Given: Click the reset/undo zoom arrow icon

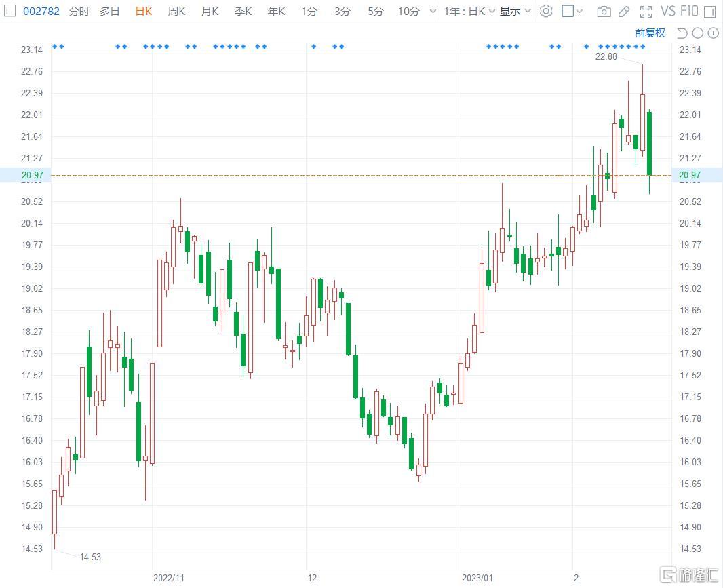Looking at the screenshot, I should click(x=682, y=33).
